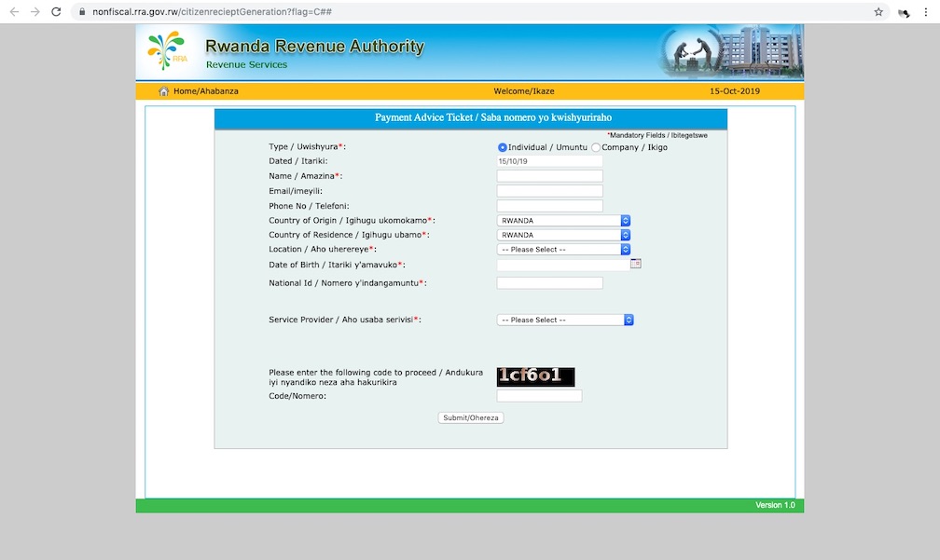Open the Date of Birth calendar picker icon
The image size is (940, 560).
click(x=636, y=264)
